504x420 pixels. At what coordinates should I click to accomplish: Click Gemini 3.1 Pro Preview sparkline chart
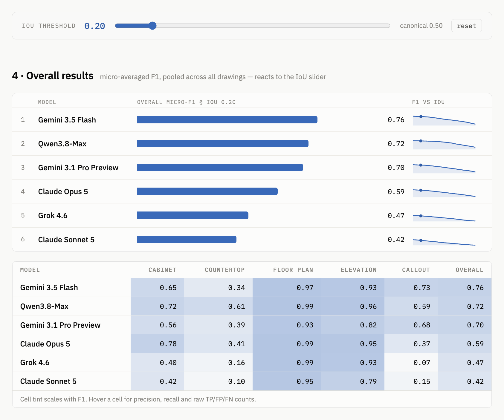(x=444, y=168)
